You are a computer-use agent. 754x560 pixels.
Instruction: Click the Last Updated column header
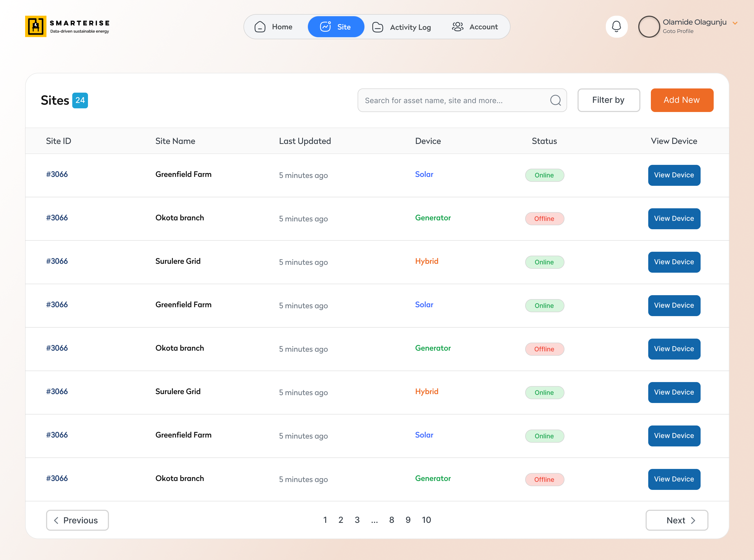tap(305, 141)
